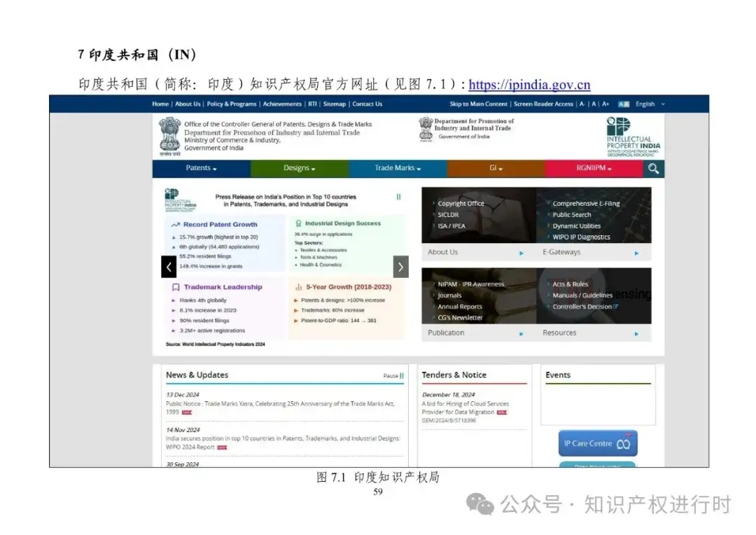The image size is (756, 535).
Task: Open NIPAM - IPR Awareness link
Action: pos(470,284)
